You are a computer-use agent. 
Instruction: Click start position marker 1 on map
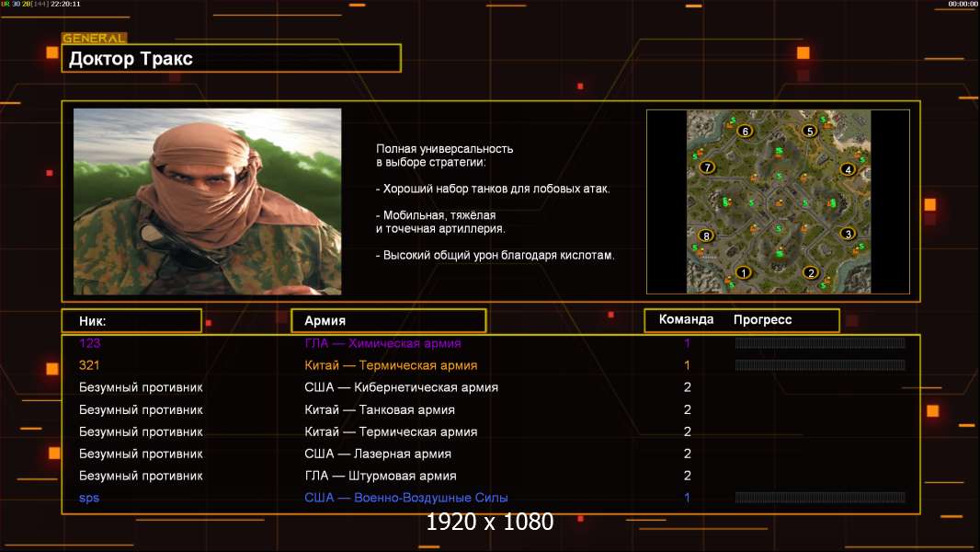[x=744, y=272]
